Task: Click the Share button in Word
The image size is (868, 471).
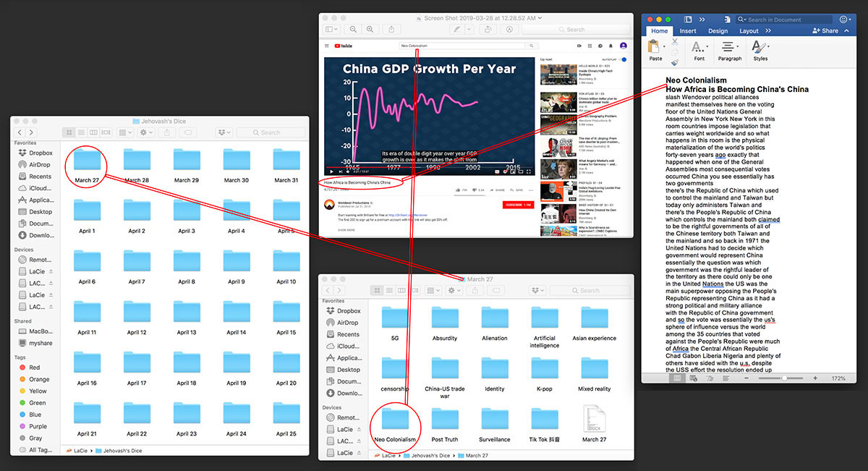Action: 825,31
